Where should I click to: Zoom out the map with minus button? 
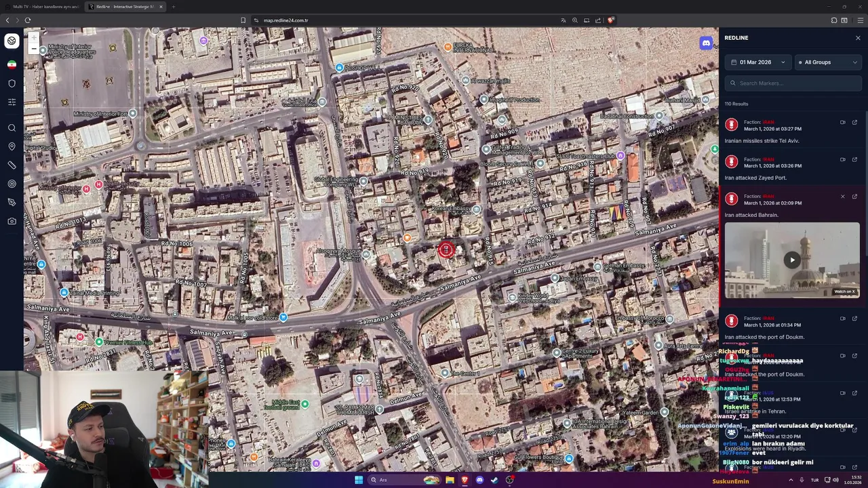(x=33, y=48)
